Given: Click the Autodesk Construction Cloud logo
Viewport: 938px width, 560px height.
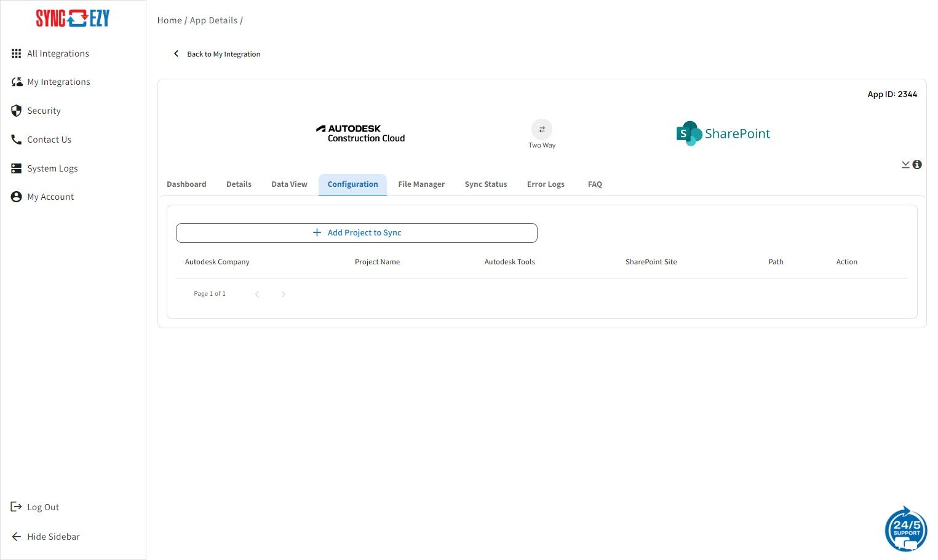Looking at the screenshot, I should point(360,133).
